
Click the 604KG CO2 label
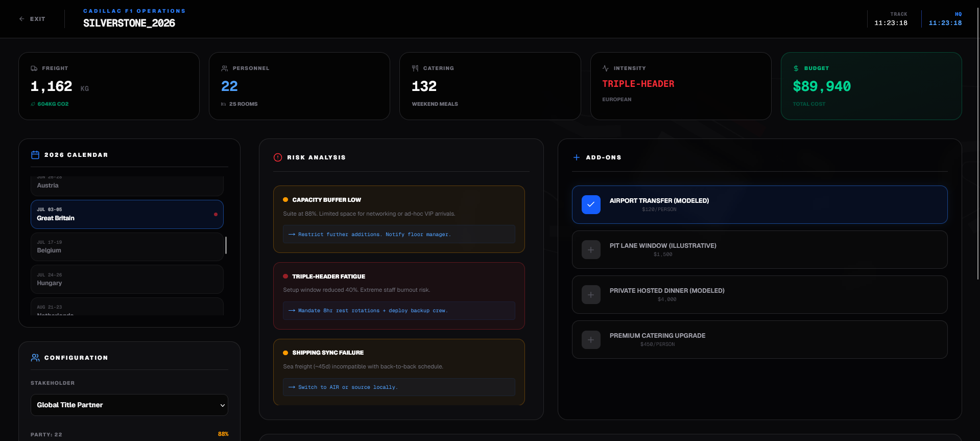click(x=53, y=104)
